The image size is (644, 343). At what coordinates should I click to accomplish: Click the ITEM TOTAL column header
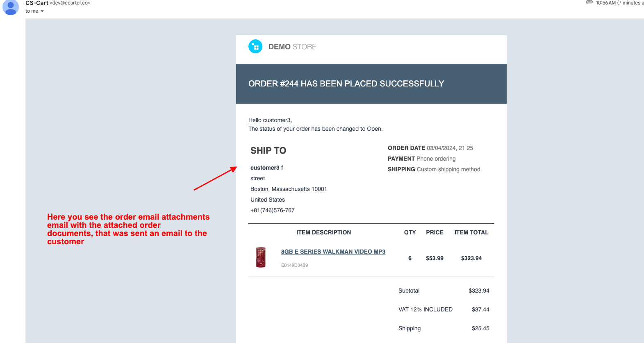click(x=471, y=232)
